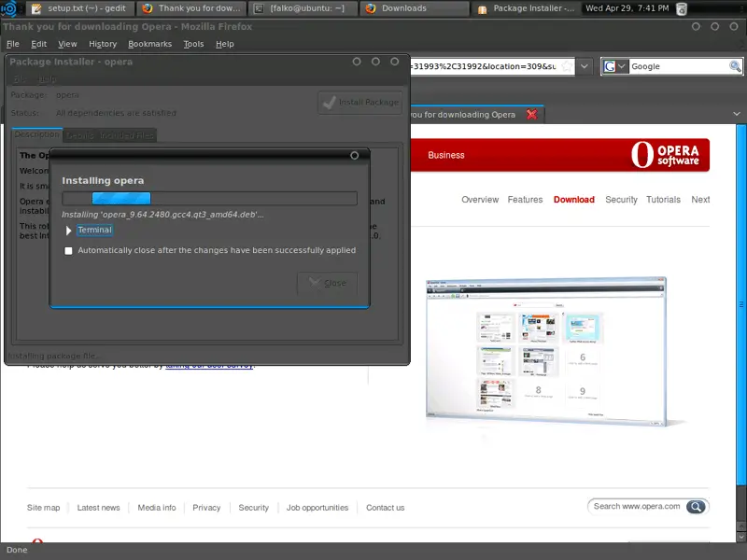The width and height of the screenshot is (747, 560).
Task: Click the Opera browser screenshot thumbnail
Action: point(546,352)
